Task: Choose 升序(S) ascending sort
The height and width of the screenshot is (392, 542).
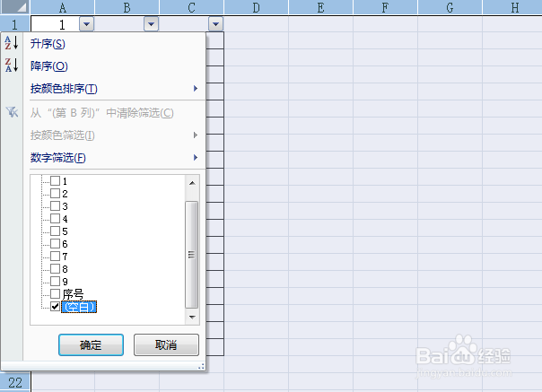Action: pos(48,44)
